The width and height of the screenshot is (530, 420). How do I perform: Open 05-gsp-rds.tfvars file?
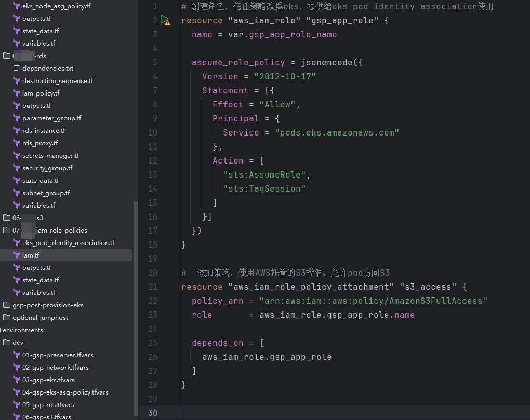click(48, 405)
